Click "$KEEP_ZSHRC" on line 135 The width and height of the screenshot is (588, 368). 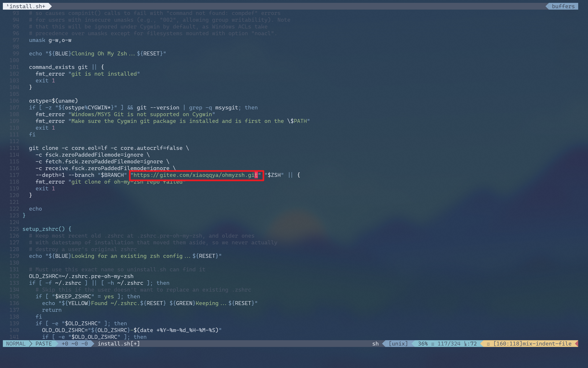(73, 296)
